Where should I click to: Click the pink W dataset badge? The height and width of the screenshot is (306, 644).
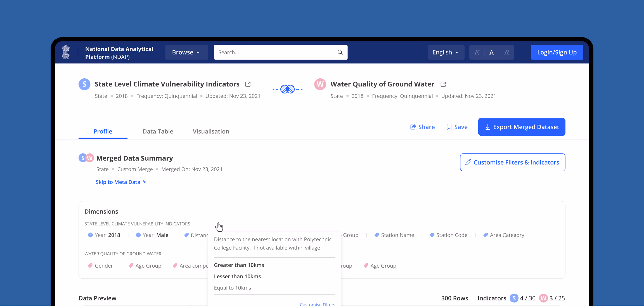[x=320, y=84]
